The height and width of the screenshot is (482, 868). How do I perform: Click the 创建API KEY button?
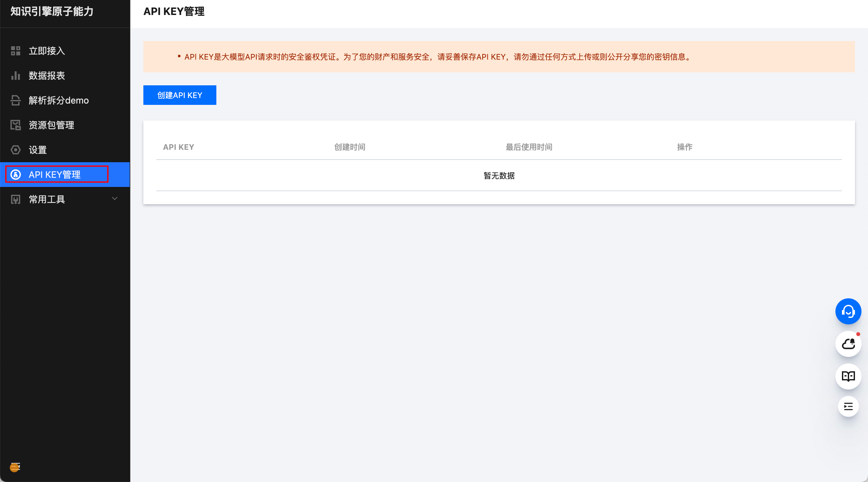(x=180, y=95)
